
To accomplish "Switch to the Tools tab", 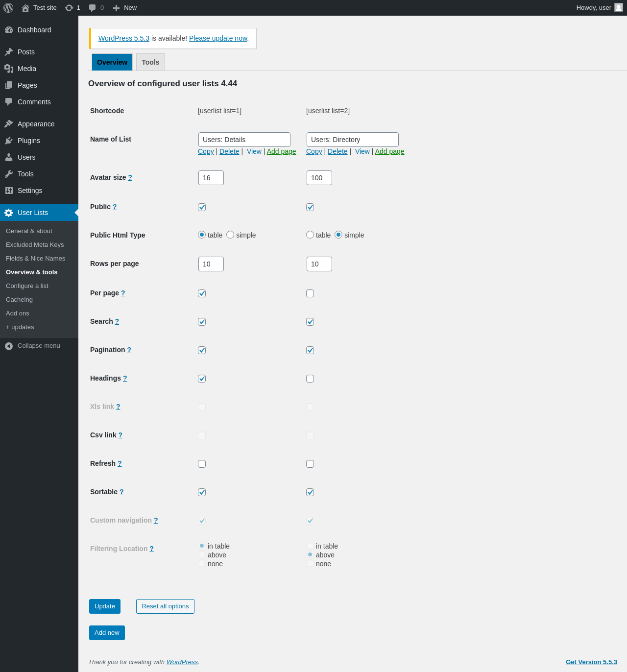I will (x=150, y=62).
